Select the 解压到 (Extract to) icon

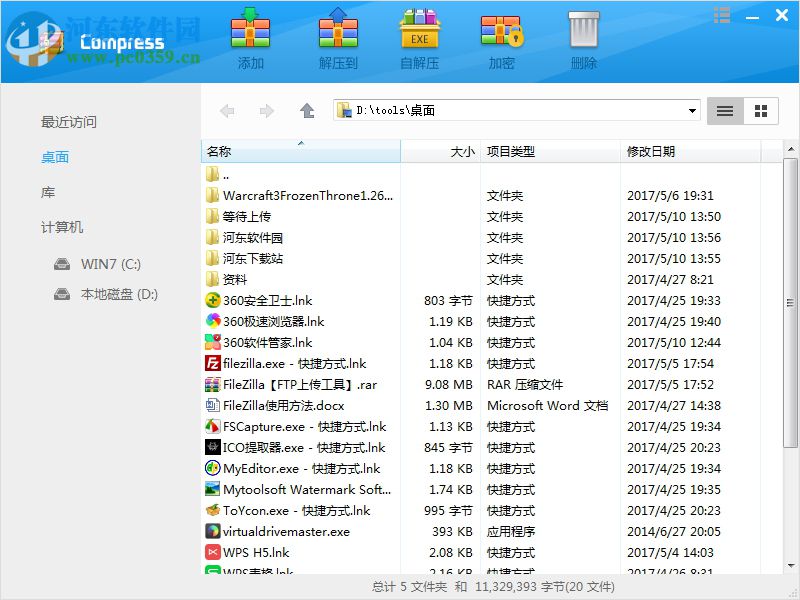coord(336,35)
